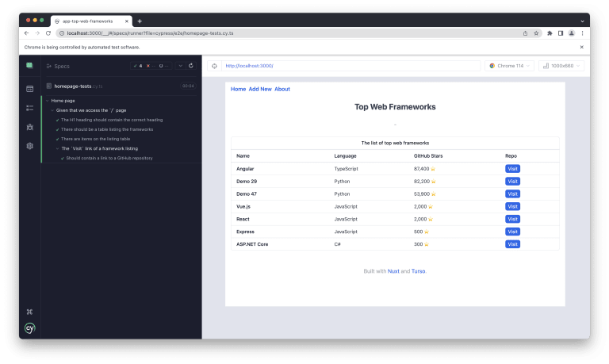Click the 'TypeScript' language cell
The image size is (609, 364).
pyautogui.click(x=346, y=169)
